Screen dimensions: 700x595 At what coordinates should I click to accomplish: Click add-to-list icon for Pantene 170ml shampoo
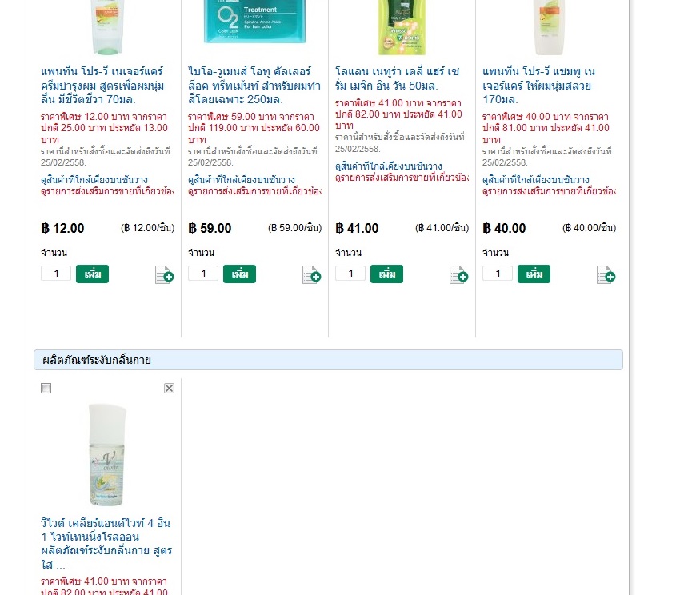pos(606,274)
